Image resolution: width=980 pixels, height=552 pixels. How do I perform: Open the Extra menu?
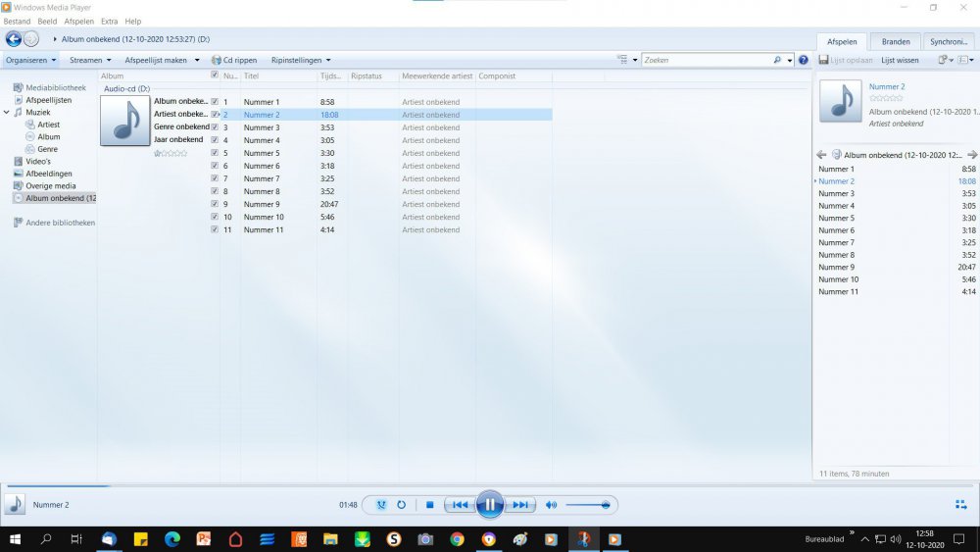click(110, 22)
